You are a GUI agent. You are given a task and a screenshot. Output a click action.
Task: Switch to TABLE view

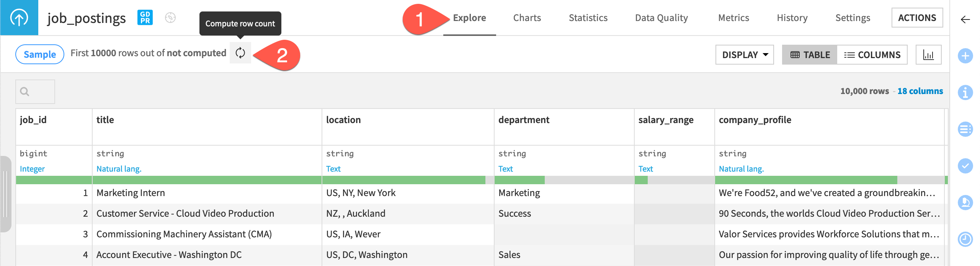(810, 55)
